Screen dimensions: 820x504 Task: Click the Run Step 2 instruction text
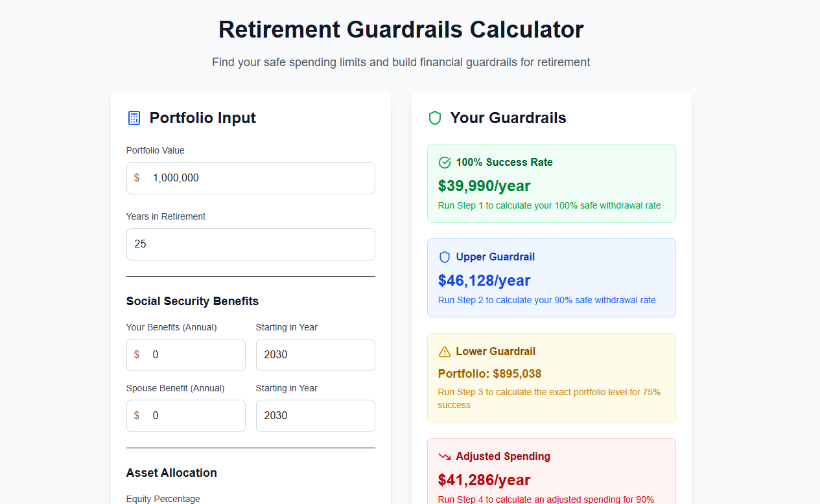(545, 300)
